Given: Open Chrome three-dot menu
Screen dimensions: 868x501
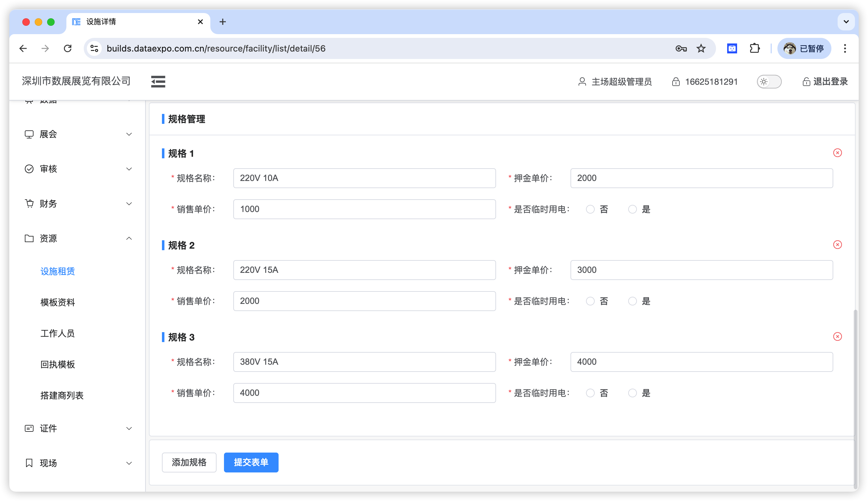Looking at the screenshot, I should point(845,48).
